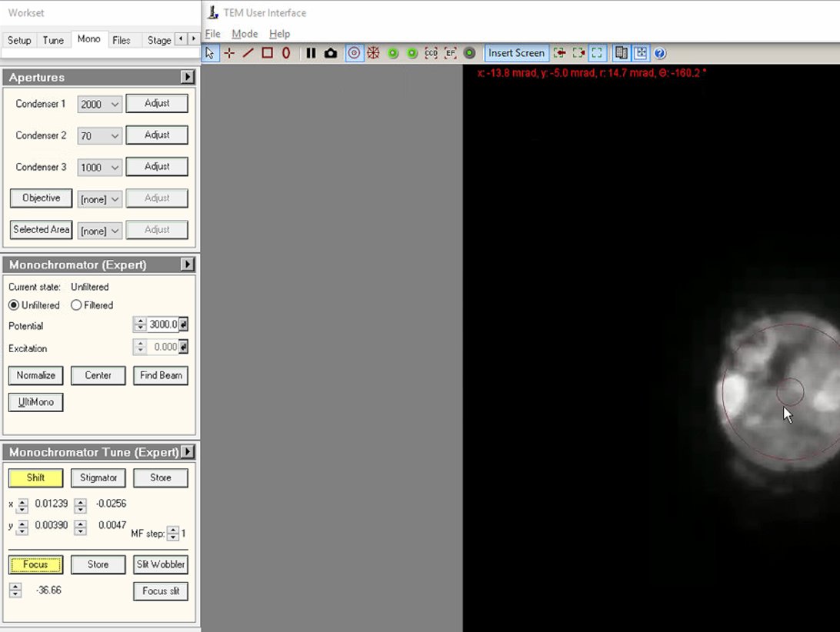Select the Unfiltered radio button
840x632 pixels.
pos(14,305)
